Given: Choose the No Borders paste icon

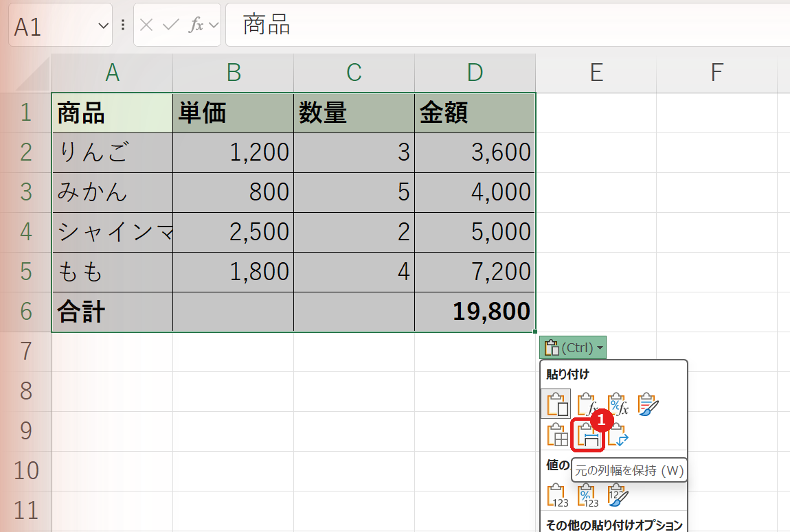Looking at the screenshot, I should (x=557, y=435).
